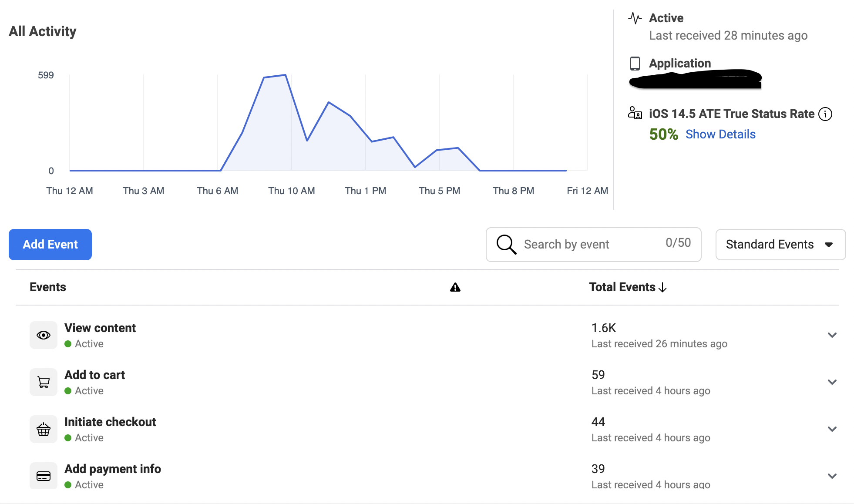Screen dimensions: 854x504
Task: Click the warning triangle column icon
Action: coord(455,287)
